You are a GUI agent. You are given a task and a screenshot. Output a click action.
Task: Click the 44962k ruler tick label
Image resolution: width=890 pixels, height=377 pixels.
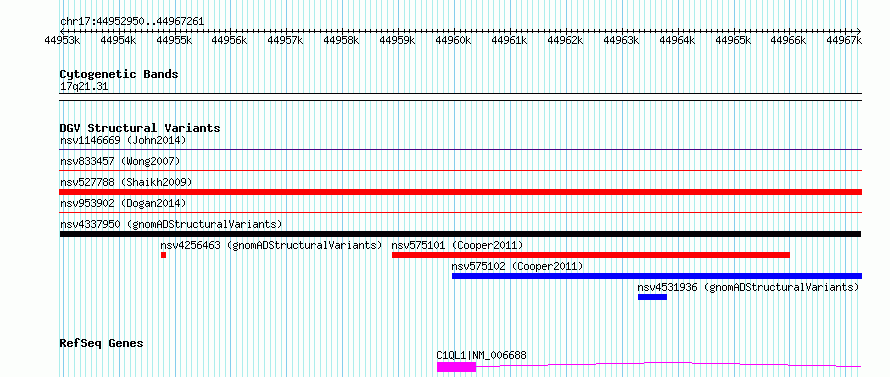565,40
